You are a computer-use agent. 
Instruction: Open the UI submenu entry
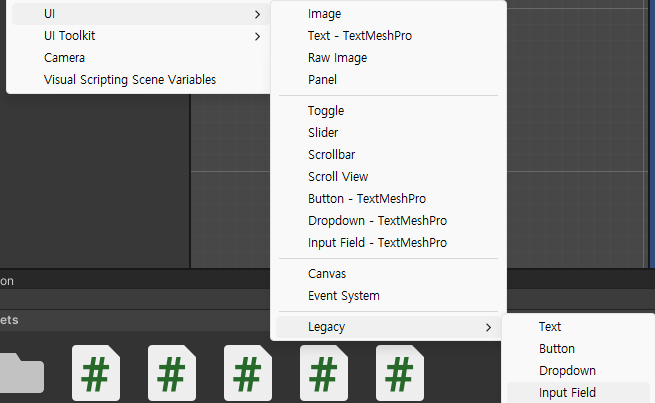[x=141, y=14]
